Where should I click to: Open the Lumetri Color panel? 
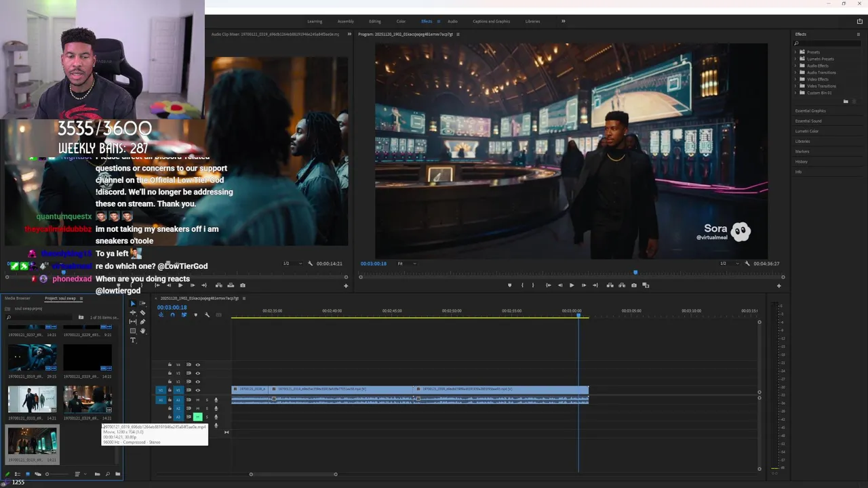coord(807,131)
